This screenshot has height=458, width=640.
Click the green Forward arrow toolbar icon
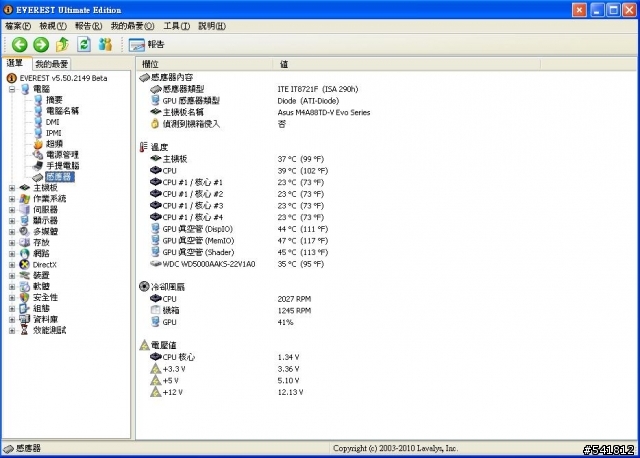click(x=41, y=44)
